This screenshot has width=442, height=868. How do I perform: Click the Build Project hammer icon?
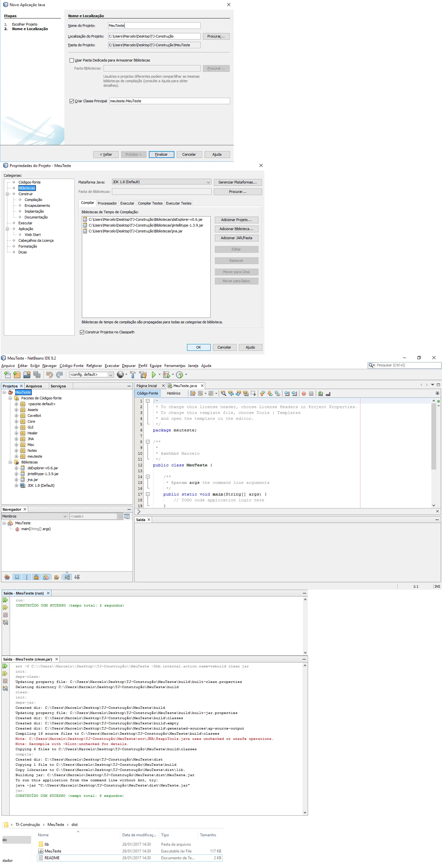(133, 375)
